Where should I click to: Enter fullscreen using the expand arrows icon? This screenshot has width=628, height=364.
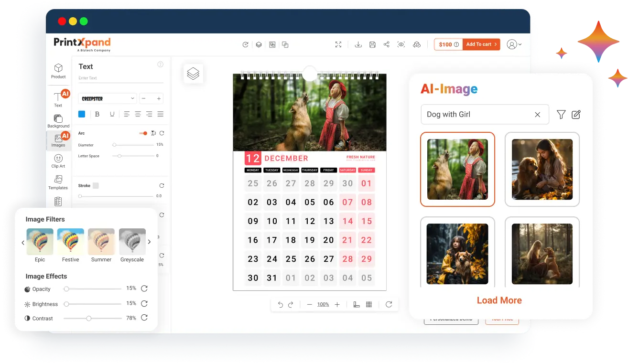338,44
